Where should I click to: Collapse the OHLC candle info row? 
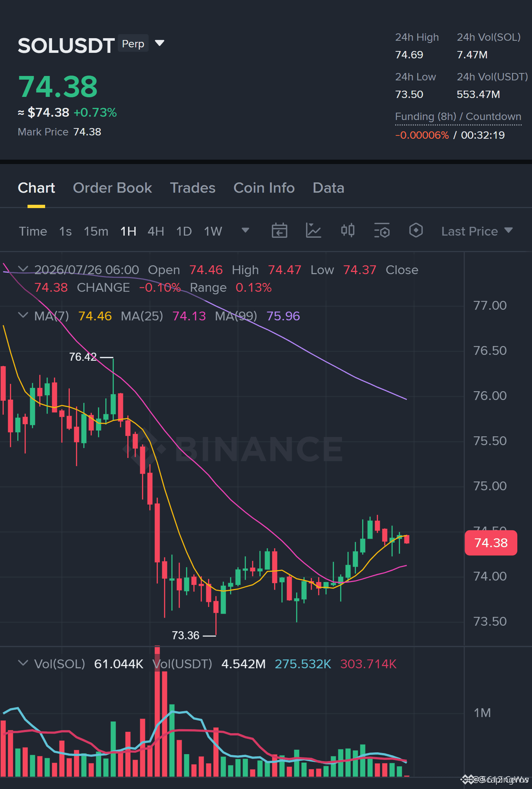coord(23,269)
